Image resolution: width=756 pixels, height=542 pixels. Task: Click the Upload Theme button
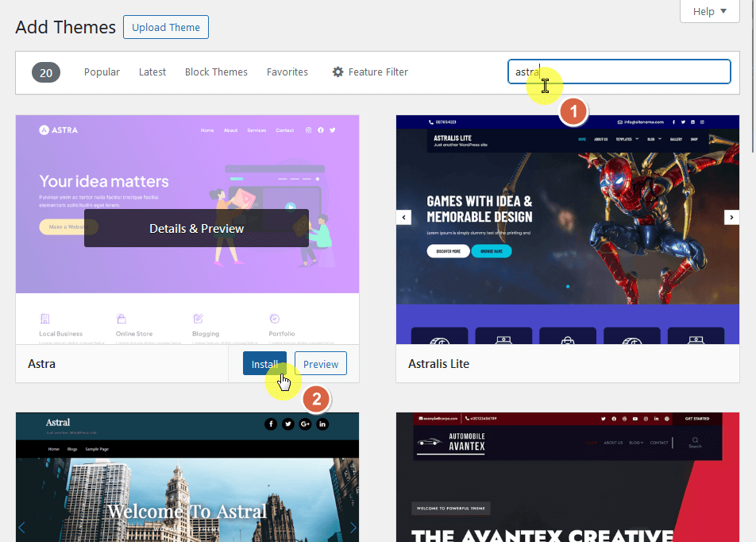166,27
